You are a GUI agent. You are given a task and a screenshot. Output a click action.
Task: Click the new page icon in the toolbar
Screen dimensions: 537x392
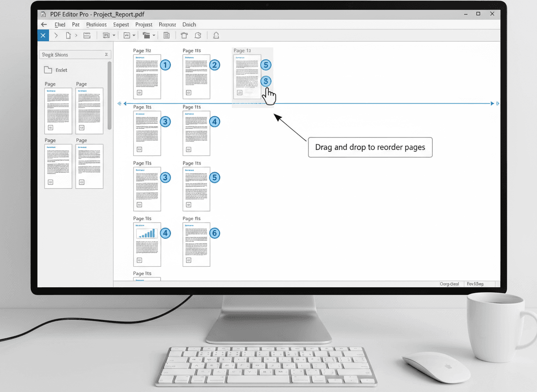(68, 35)
